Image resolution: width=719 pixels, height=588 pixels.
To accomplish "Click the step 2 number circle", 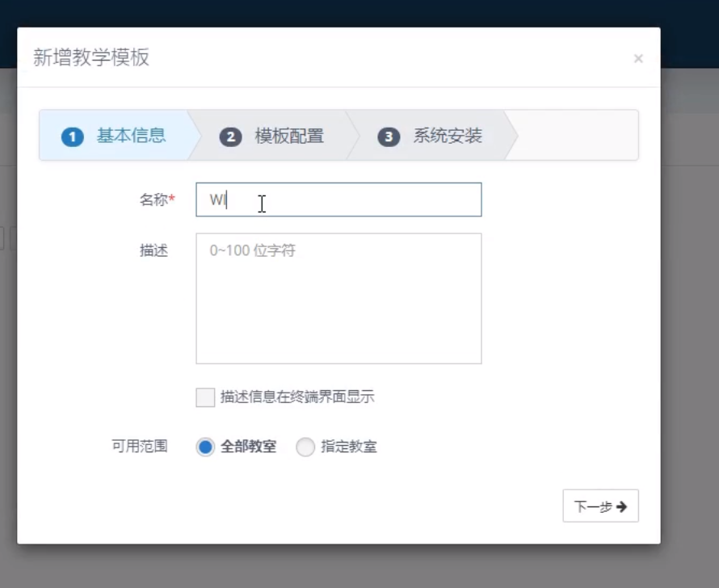I will 230,136.
